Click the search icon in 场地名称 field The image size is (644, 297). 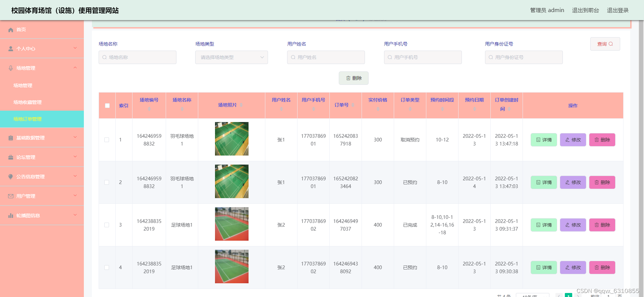(x=105, y=57)
